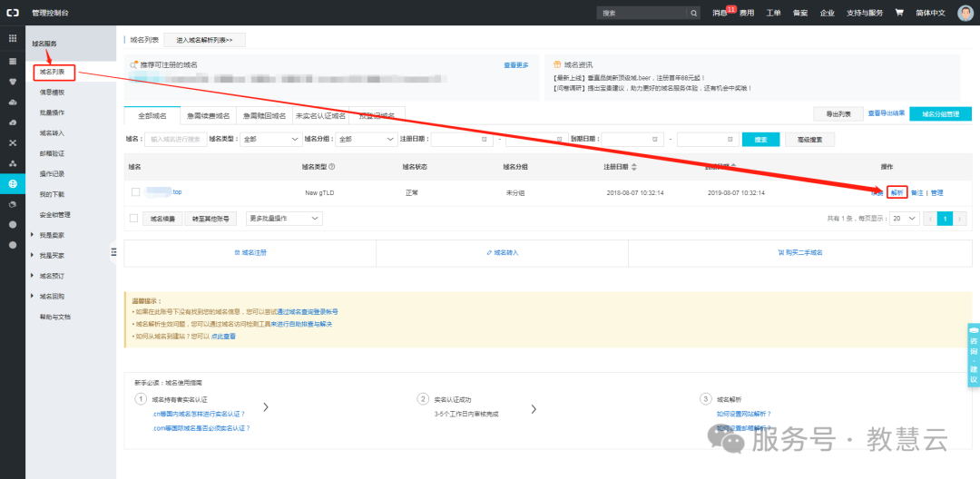Select the globe domain icon in left rail
This screenshot has width=980, height=479.
click(13, 183)
